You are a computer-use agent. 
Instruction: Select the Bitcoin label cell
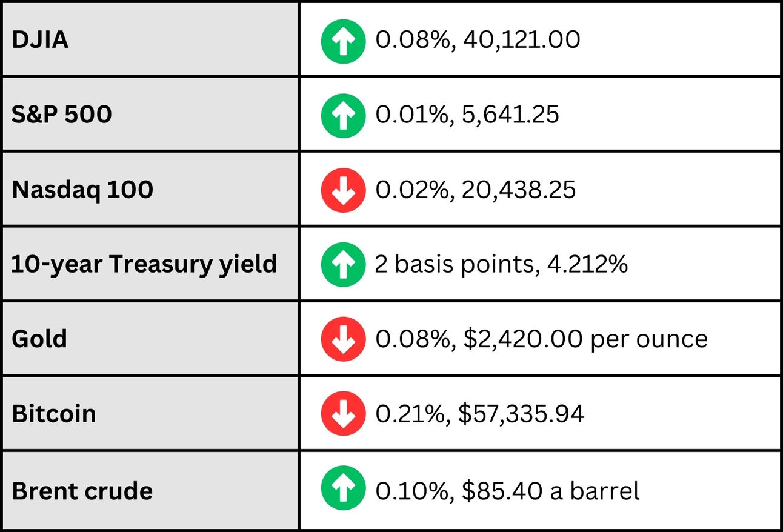[x=150, y=413]
